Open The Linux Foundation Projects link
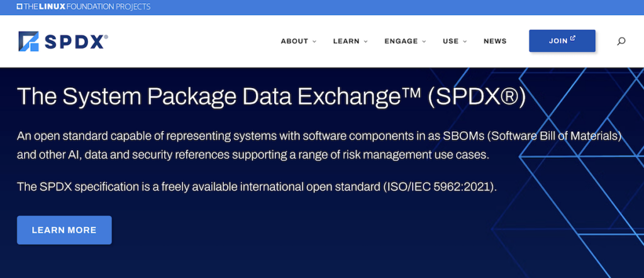Image resolution: width=644 pixels, height=278 pixels. pos(84,6)
